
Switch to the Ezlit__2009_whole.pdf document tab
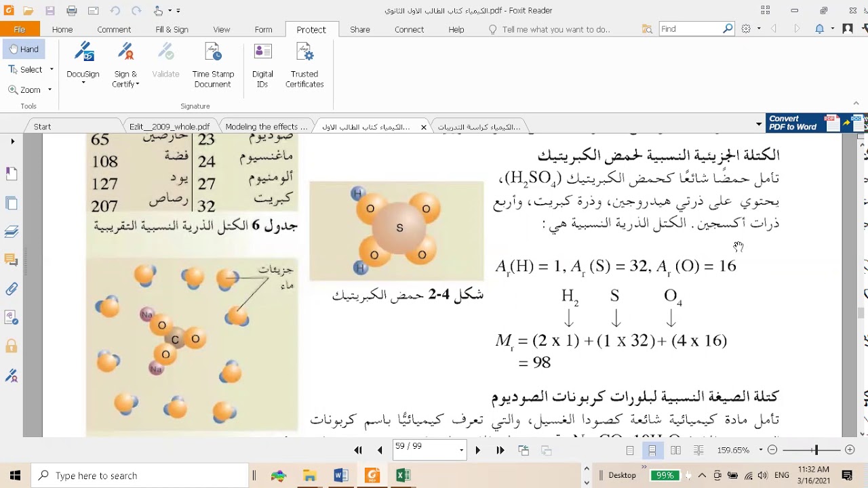click(x=170, y=127)
